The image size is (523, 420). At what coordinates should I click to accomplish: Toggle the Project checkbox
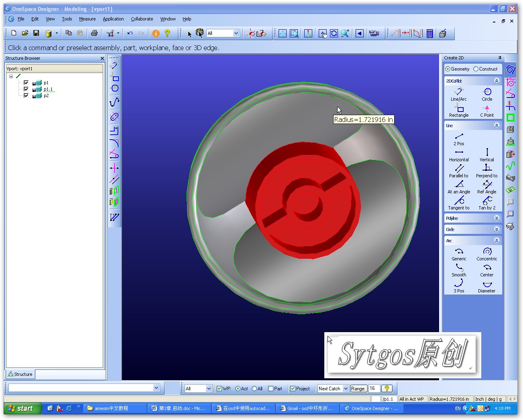click(x=293, y=388)
